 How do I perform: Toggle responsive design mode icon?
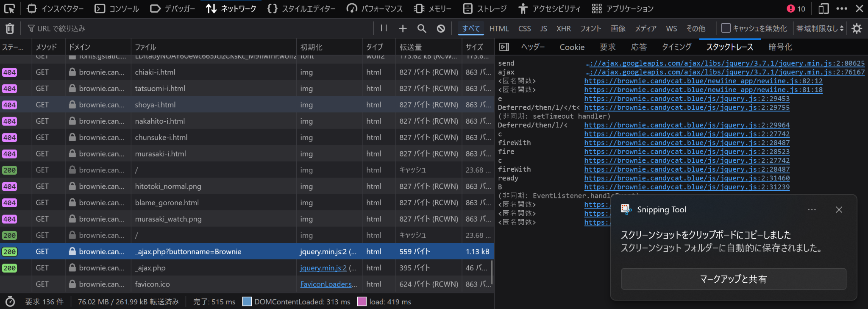[823, 8]
